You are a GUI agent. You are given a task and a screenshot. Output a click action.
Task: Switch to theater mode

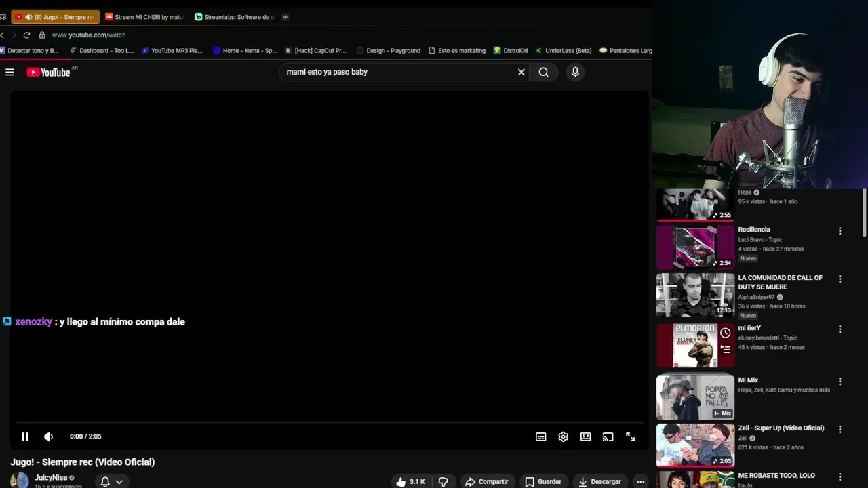pos(585,437)
